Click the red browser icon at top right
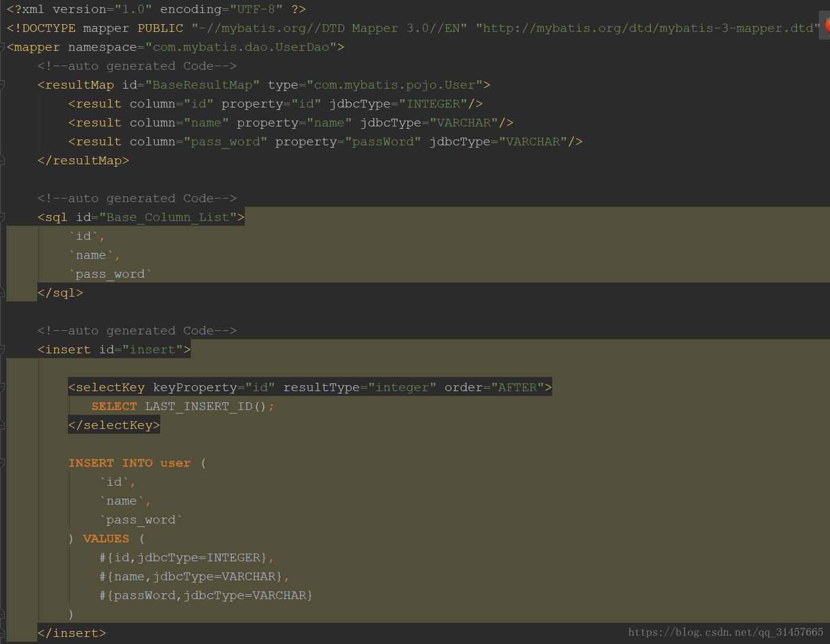This screenshot has width=830, height=644. (826, 25)
